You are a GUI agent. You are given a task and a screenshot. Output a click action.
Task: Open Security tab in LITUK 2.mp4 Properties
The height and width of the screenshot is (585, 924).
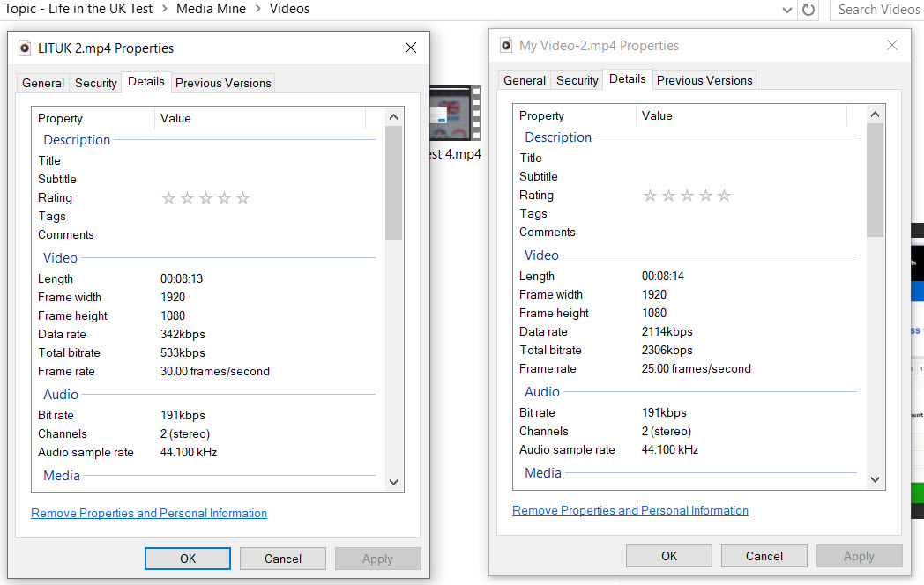click(95, 83)
